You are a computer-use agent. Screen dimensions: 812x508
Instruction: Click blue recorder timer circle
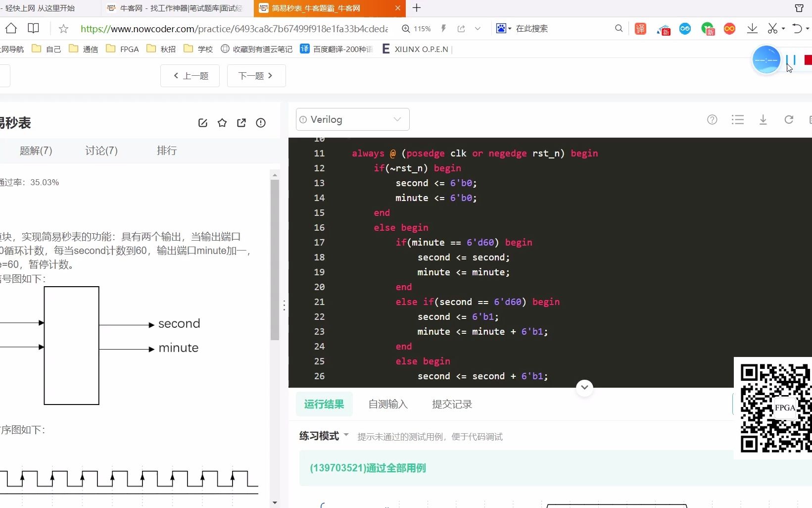tap(766, 60)
